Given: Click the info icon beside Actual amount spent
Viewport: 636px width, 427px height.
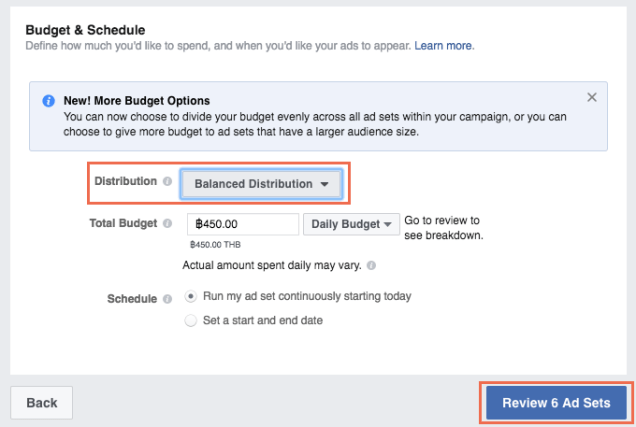Looking at the screenshot, I should point(371,266).
